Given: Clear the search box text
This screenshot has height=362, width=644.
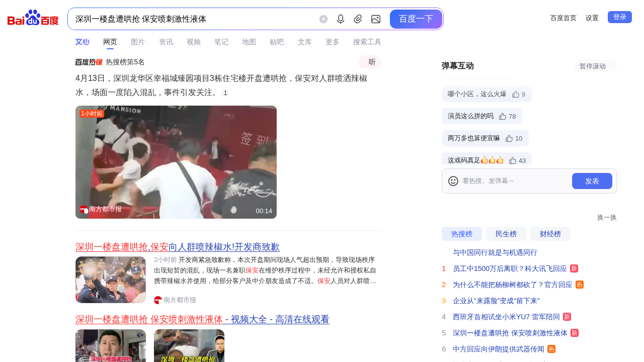Looking at the screenshot, I should tap(324, 19).
